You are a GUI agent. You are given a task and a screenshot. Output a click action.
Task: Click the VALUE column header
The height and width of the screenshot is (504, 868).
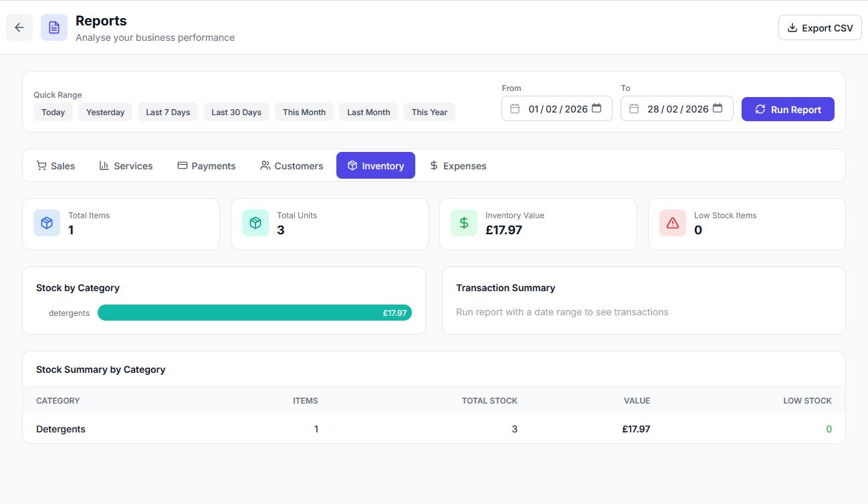pos(637,400)
